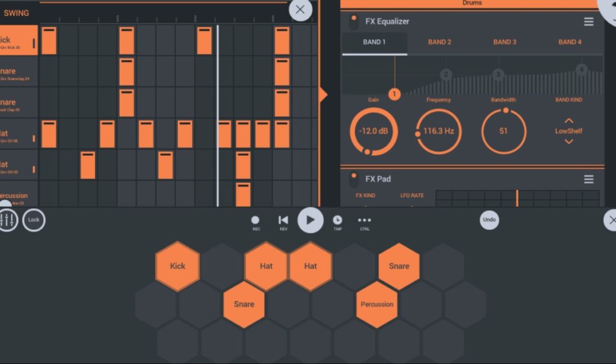Open the mixer faders icon bottom left

(x=8, y=220)
